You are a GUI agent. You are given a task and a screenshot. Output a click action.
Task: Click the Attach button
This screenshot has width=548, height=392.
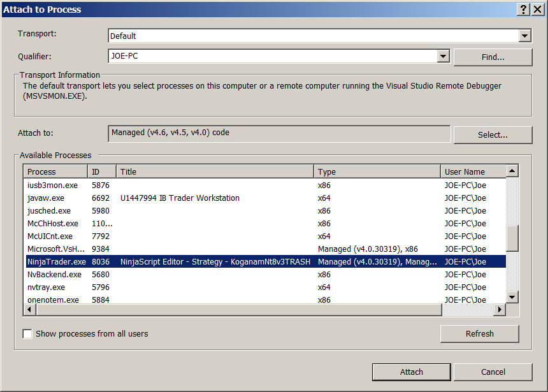click(x=412, y=372)
